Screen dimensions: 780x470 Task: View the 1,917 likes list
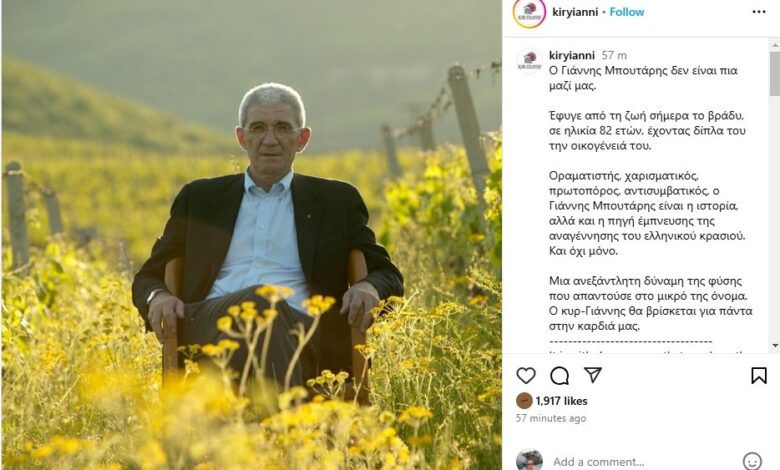coord(562,401)
